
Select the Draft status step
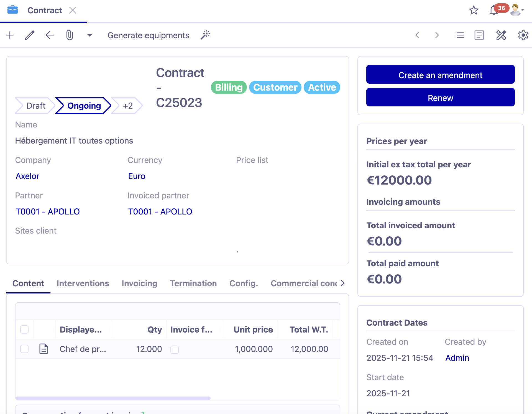point(36,106)
